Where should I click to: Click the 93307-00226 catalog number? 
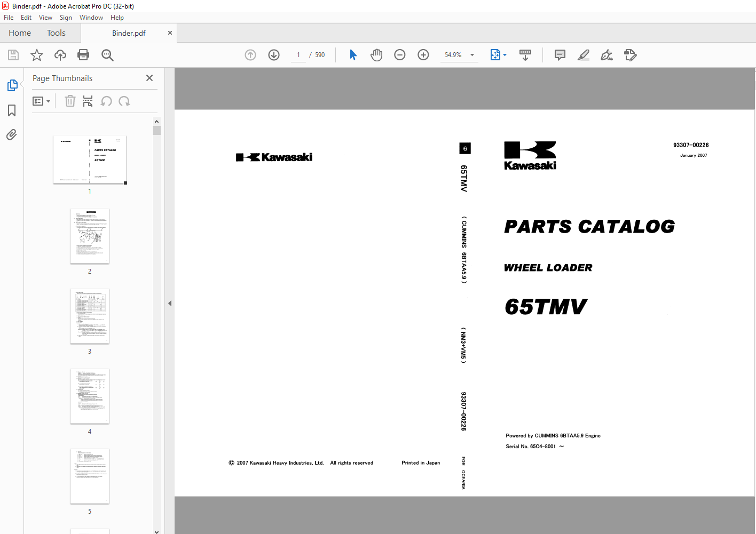pyautogui.click(x=691, y=145)
